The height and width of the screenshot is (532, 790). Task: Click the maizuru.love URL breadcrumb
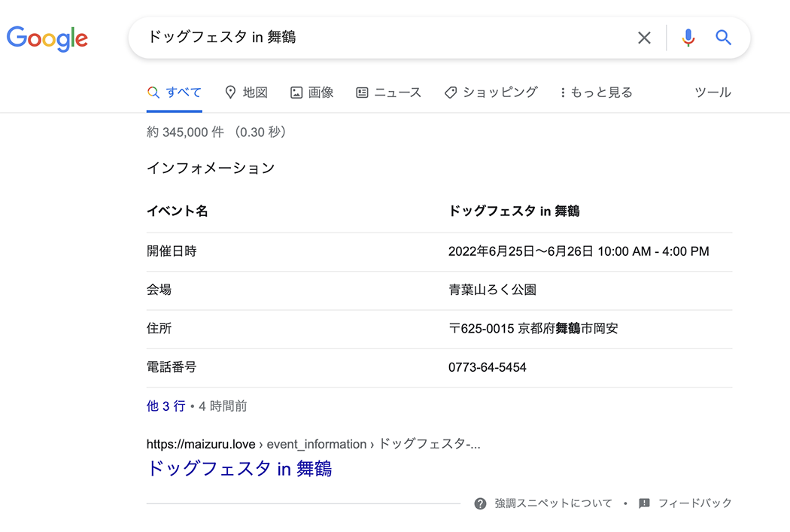click(201, 444)
